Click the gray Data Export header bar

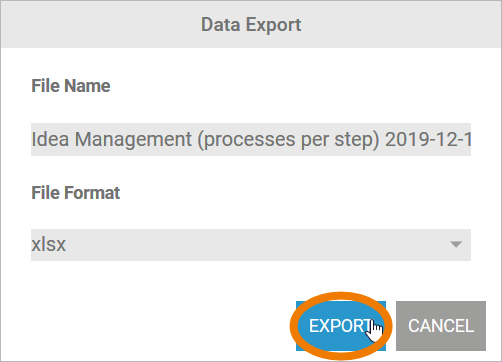click(251, 24)
